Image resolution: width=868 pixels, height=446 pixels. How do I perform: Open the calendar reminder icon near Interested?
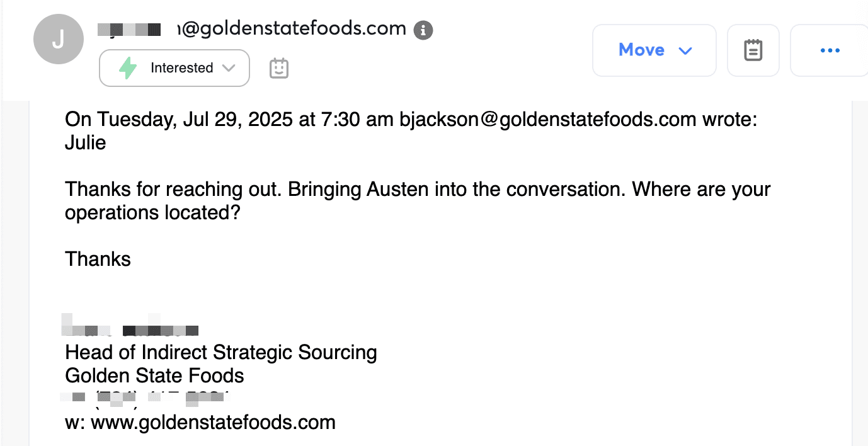(x=279, y=68)
